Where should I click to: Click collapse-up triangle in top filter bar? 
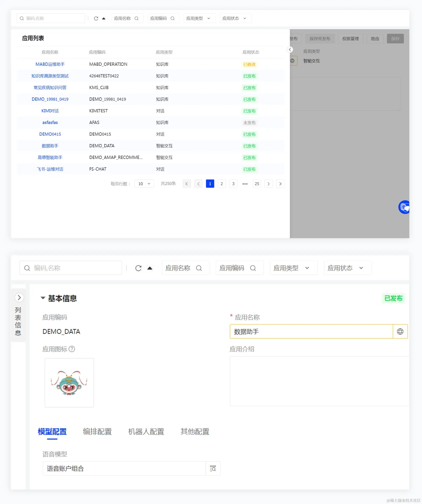click(x=104, y=19)
